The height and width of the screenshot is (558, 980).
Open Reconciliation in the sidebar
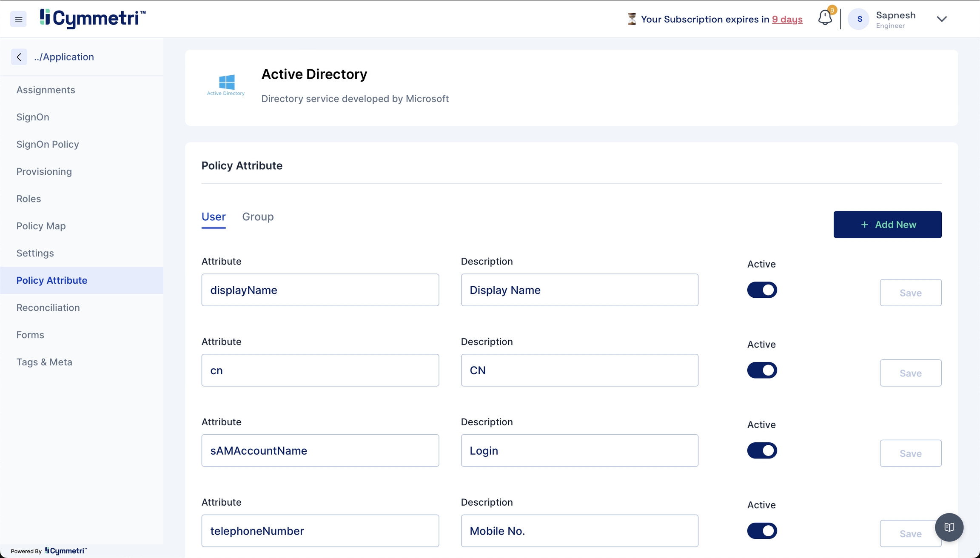tap(48, 307)
